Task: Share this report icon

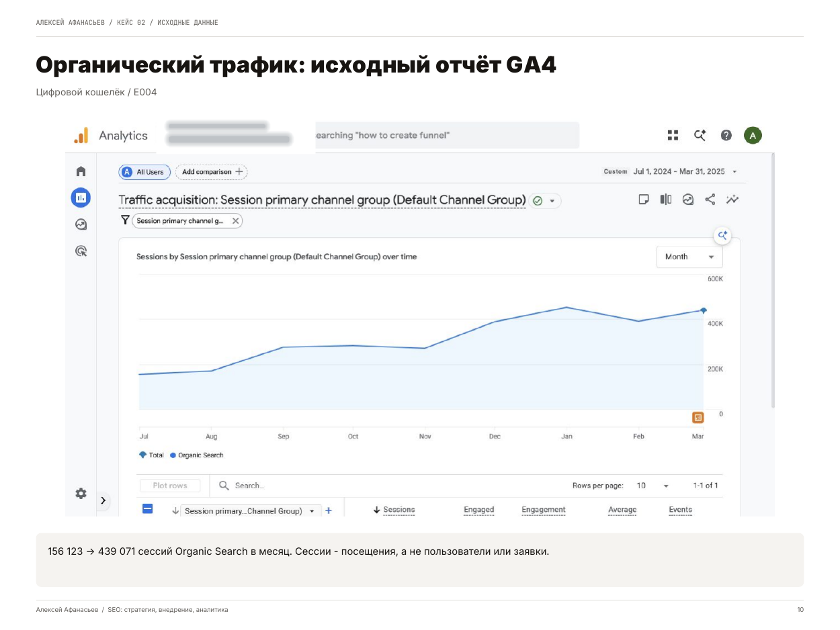Action: [x=710, y=199]
